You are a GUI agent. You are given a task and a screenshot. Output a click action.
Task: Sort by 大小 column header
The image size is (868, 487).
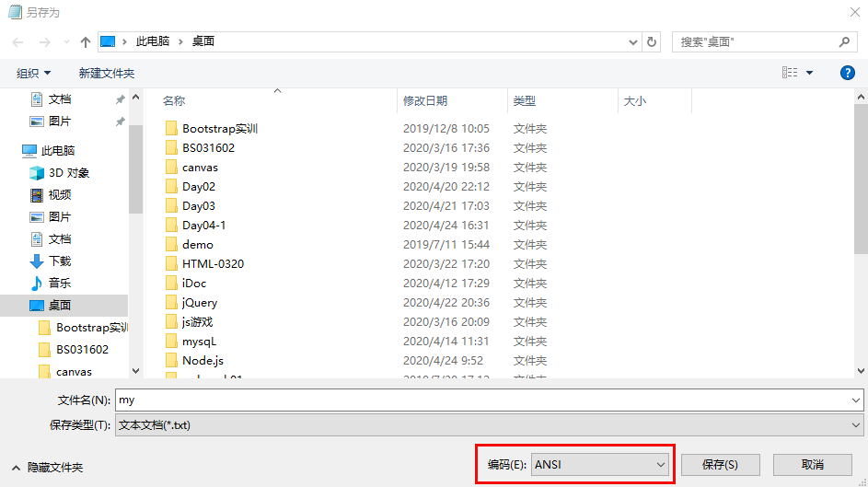coord(634,100)
